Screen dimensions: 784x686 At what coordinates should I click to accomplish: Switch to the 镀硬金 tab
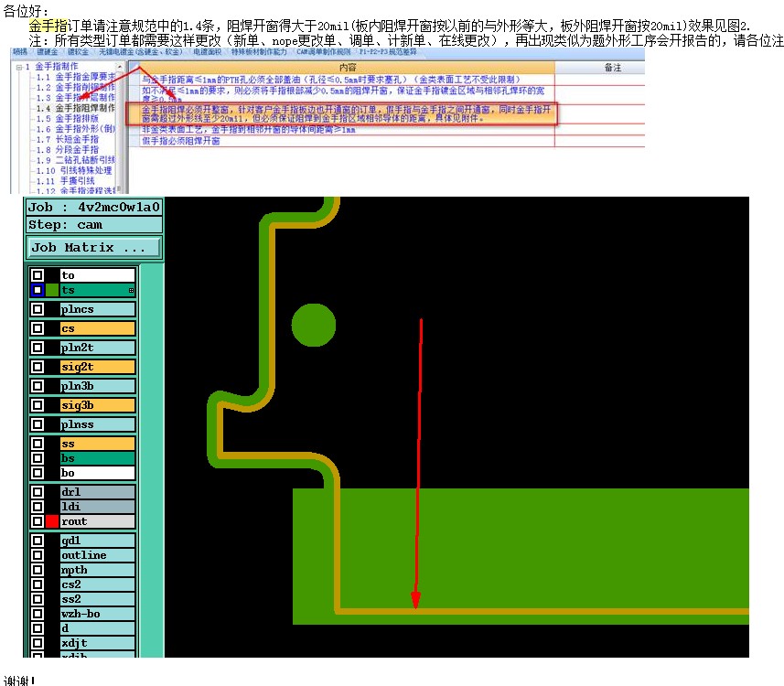pos(48,52)
